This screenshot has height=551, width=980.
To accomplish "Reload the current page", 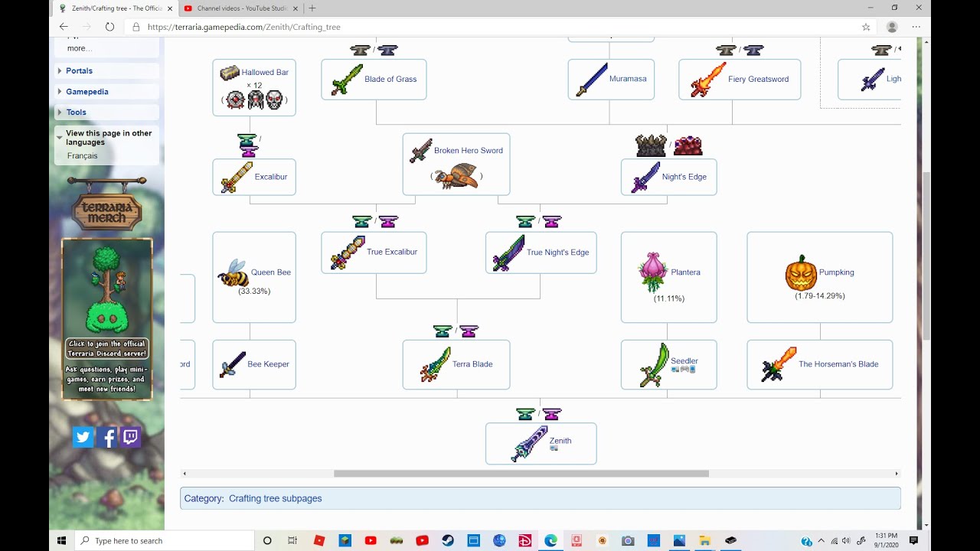I will [109, 27].
